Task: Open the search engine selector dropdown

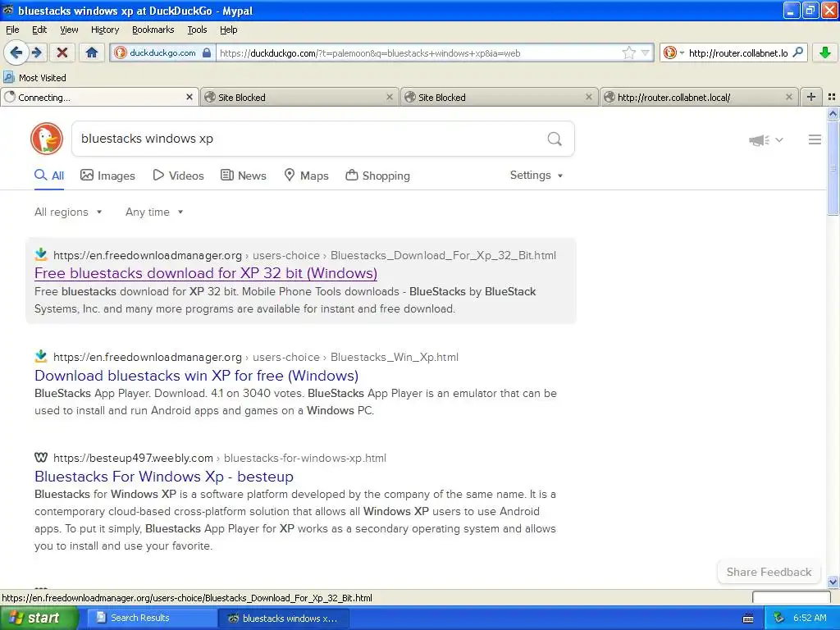Action: coord(673,52)
